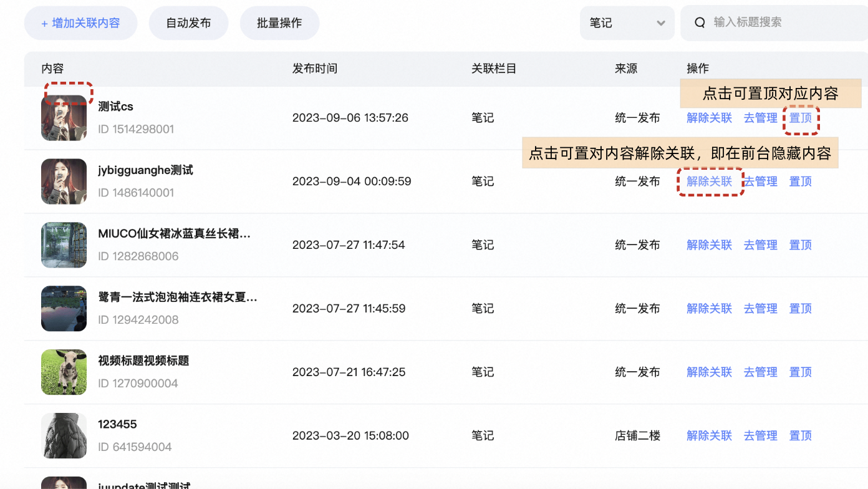The image size is (868, 489).
Task: Click 去管理 for jybigguanghe测试
Action: pos(761,182)
